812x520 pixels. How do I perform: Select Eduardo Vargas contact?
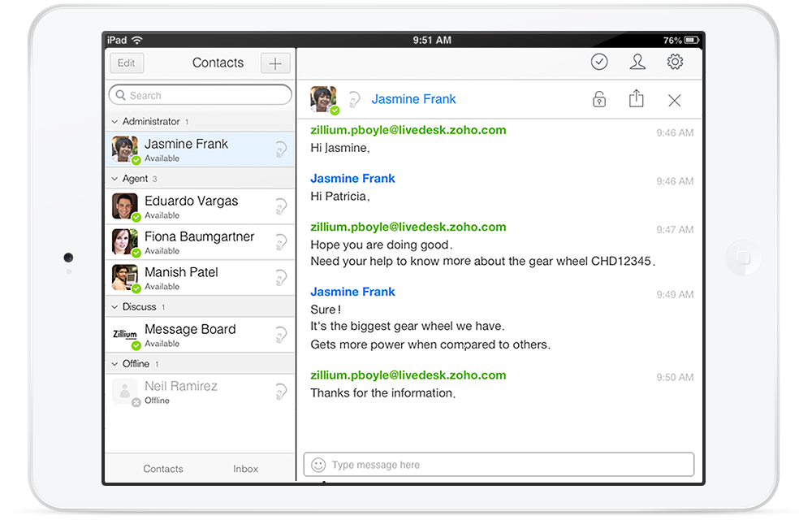pos(201,206)
